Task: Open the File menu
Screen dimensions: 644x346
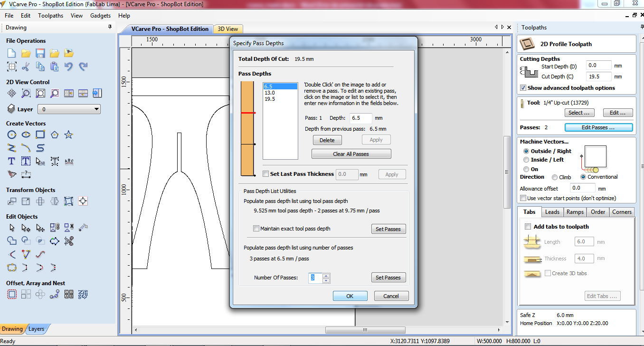Action: pyautogui.click(x=9, y=16)
